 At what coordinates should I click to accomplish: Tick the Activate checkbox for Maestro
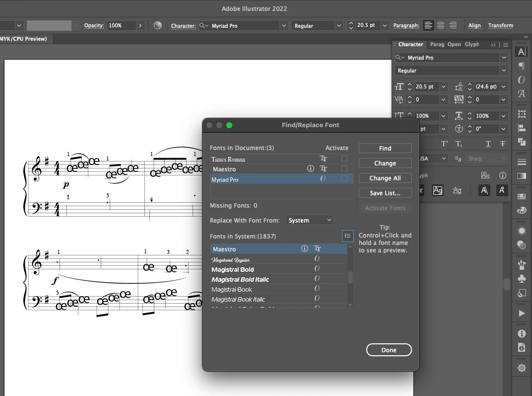click(344, 168)
